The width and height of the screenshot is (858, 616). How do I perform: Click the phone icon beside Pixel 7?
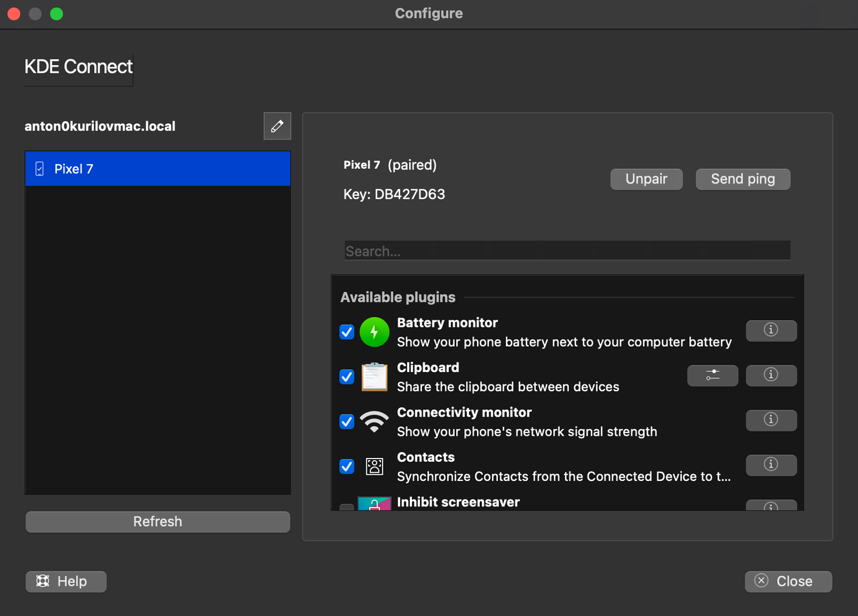click(x=40, y=169)
